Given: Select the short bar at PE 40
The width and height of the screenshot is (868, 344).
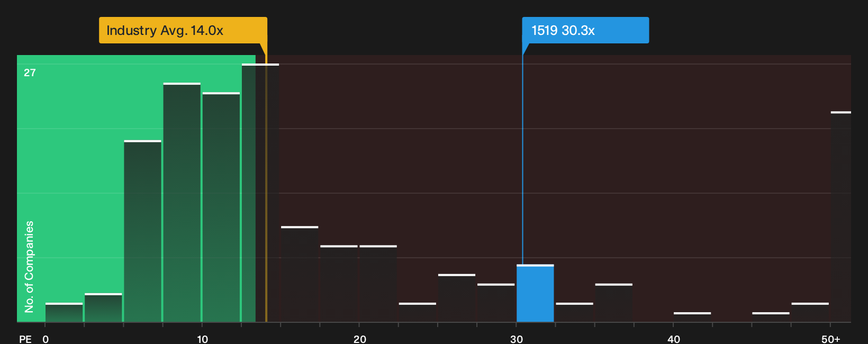Looking at the screenshot, I should tap(692, 317).
